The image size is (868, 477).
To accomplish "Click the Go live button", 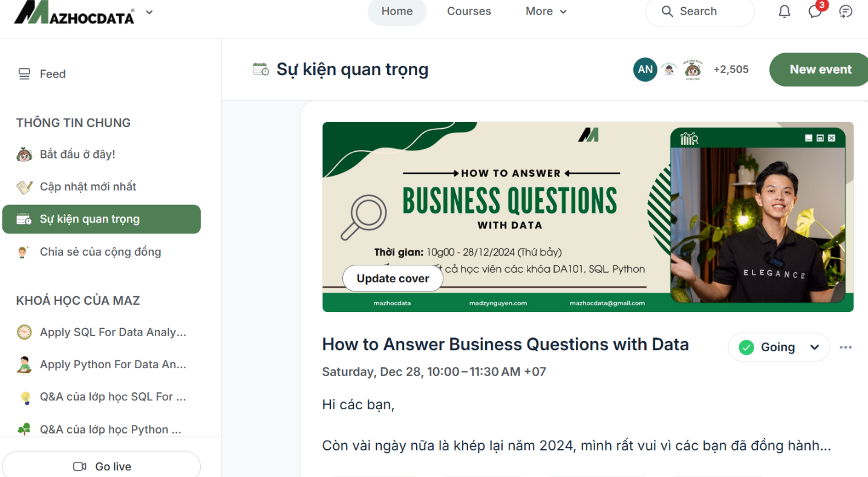I will pyautogui.click(x=102, y=466).
